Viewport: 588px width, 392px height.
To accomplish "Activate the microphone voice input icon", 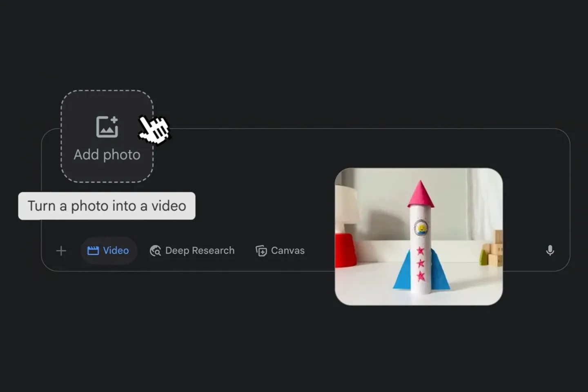I will [550, 250].
